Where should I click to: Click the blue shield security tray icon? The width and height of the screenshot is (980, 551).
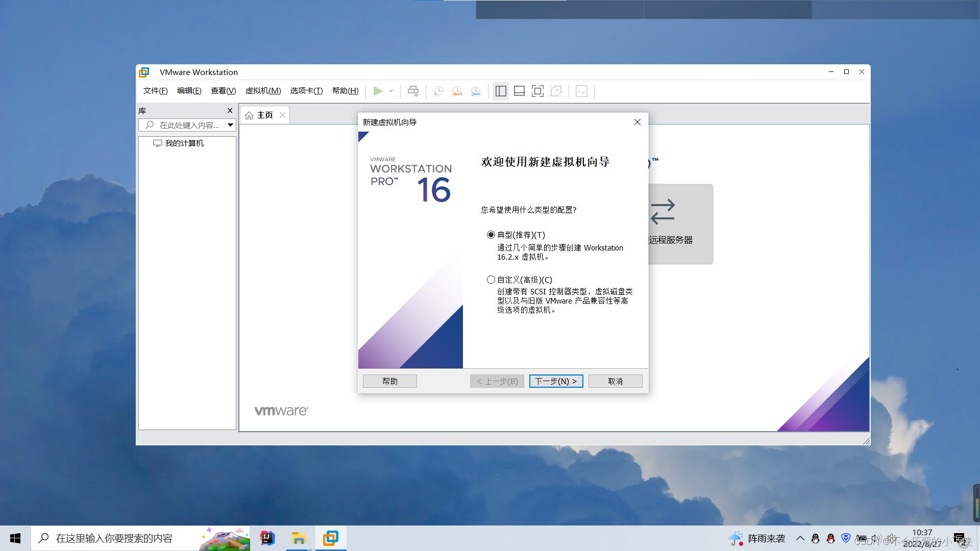pos(846,538)
